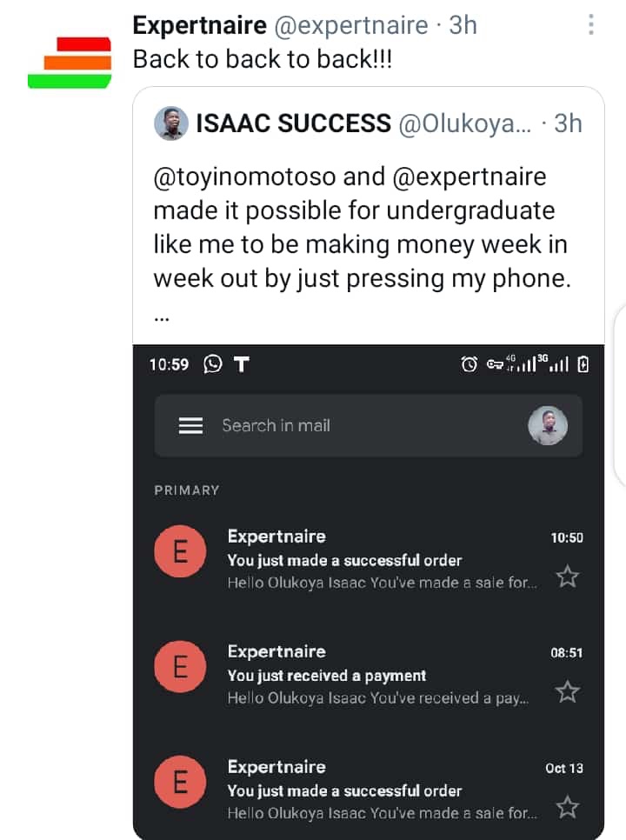This screenshot has width=626, height=840.
Task: Star the 08:51 payment email
Action: (x=567, y=691)
